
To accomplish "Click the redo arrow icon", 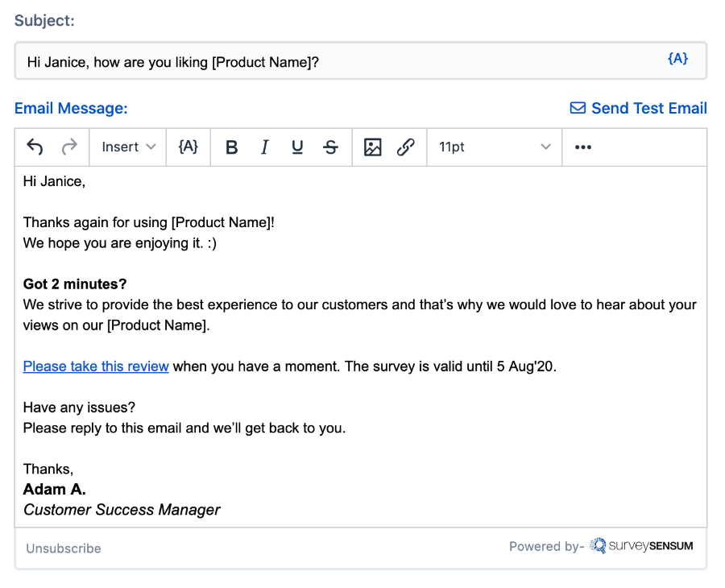I will point(69,147).
